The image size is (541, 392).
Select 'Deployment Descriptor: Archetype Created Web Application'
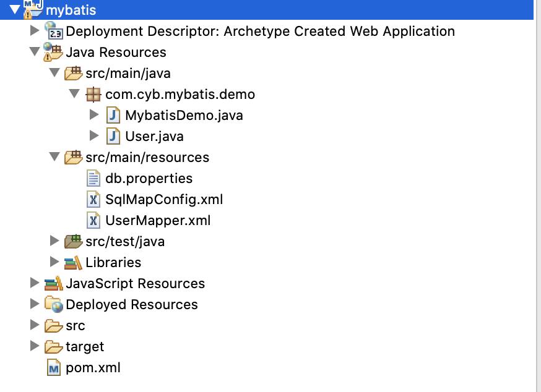[260, 32]
